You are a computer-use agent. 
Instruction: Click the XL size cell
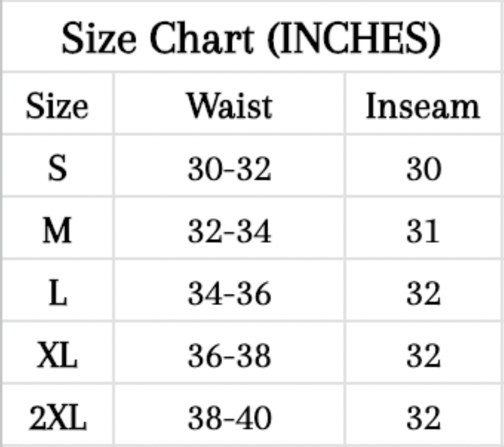pyautogui.click(x=57, y=356)
